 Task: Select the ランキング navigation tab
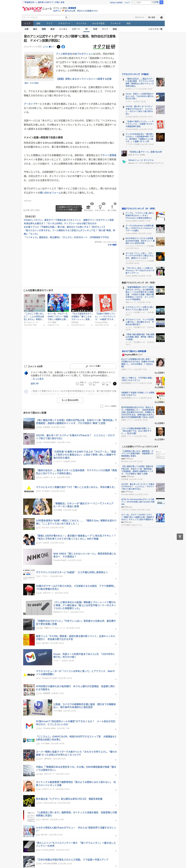coord(115,24)
